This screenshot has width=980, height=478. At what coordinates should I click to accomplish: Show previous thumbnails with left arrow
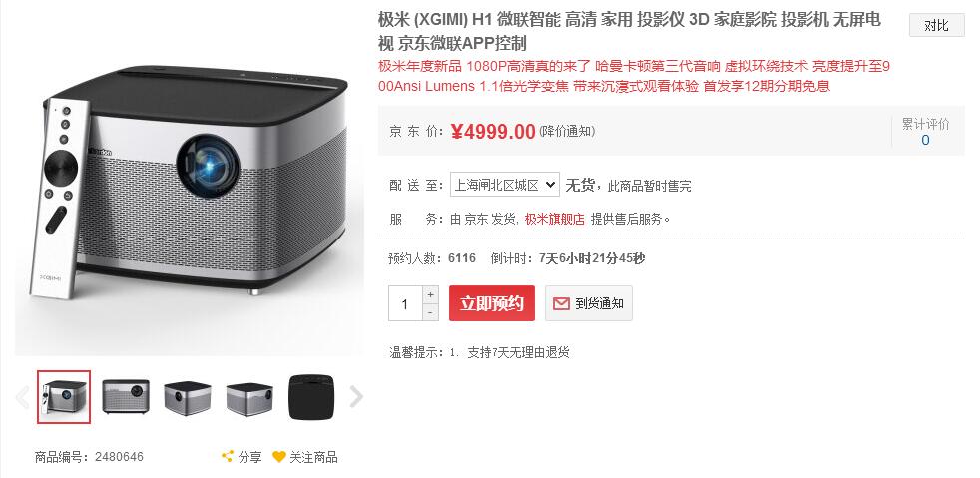[23, 397]
